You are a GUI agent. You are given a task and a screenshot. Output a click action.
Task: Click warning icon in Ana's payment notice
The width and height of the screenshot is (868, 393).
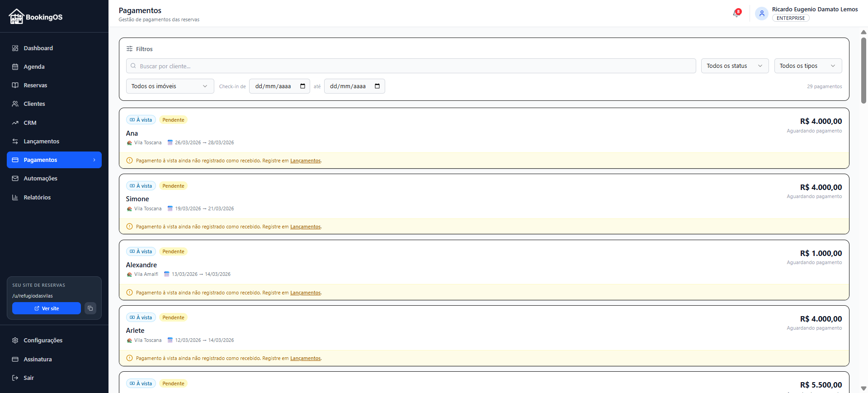pyautogui.click(x=130, y=161)
